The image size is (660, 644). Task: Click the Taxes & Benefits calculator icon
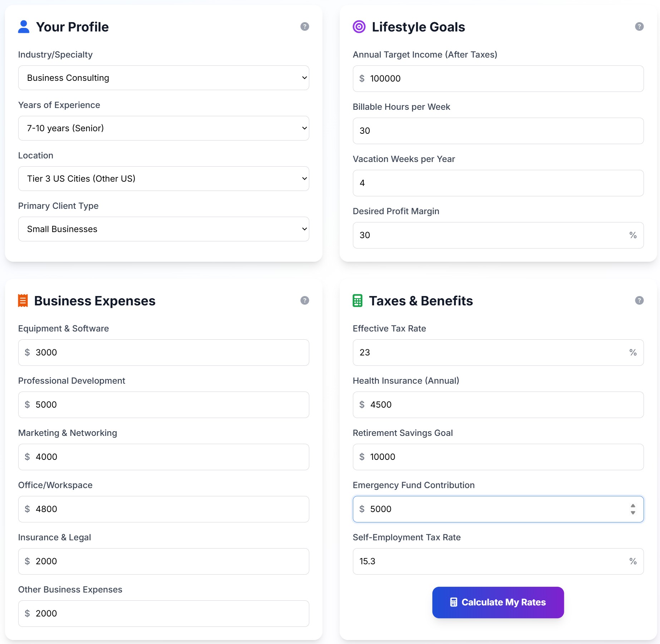pos(358,300)
